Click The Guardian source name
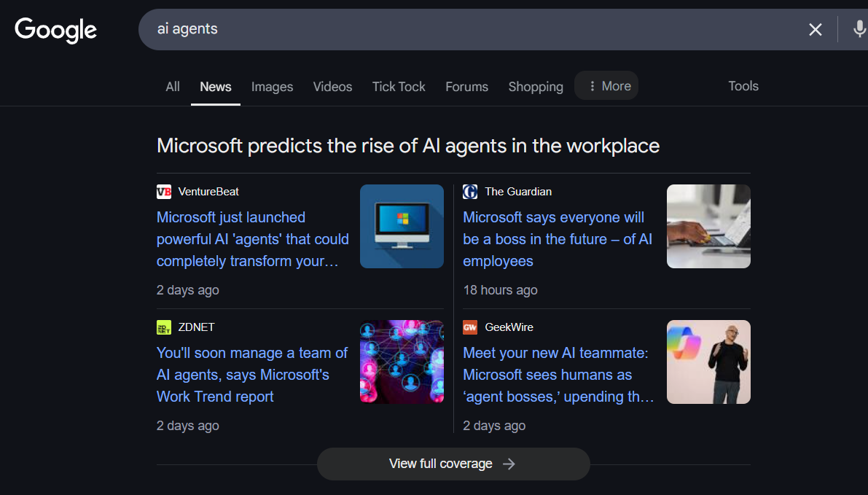Image resolution: width=868 pixels, height=495 pixels. (518, 192)
